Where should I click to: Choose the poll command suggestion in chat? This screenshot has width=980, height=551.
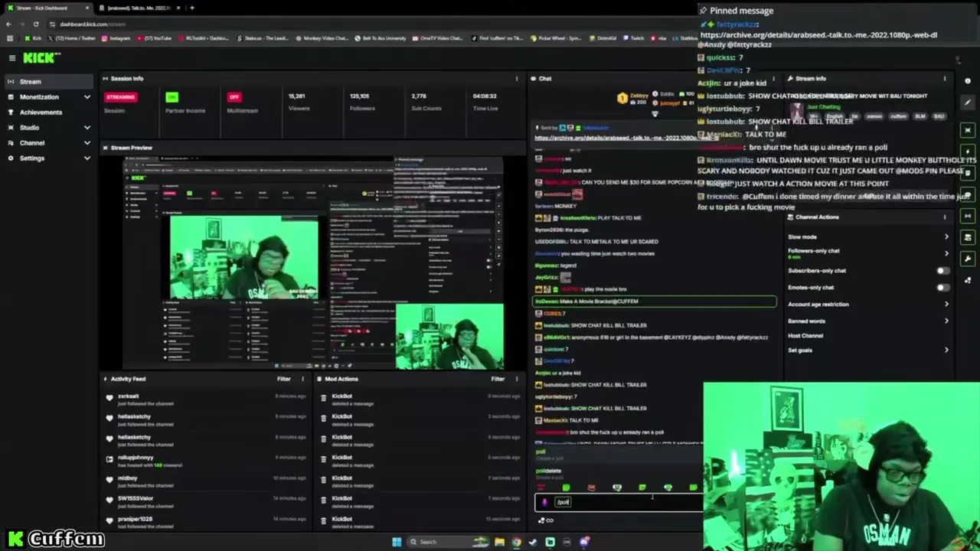[617, 454]
